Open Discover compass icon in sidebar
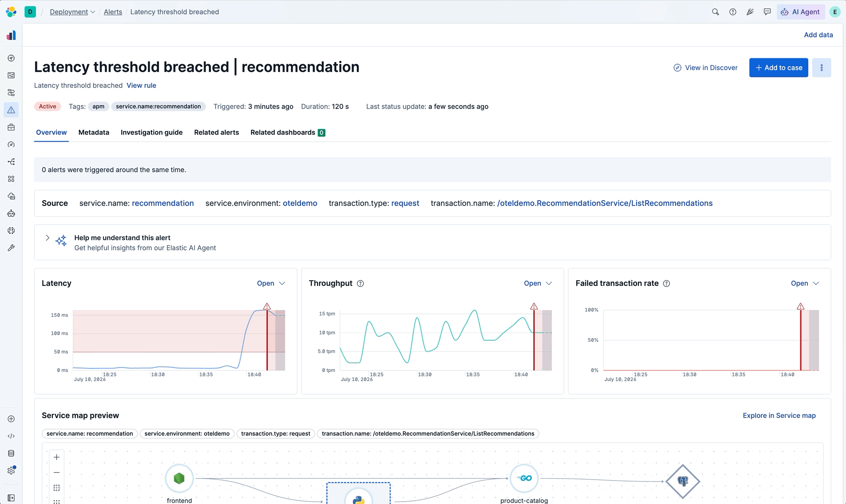 point(11,58)
